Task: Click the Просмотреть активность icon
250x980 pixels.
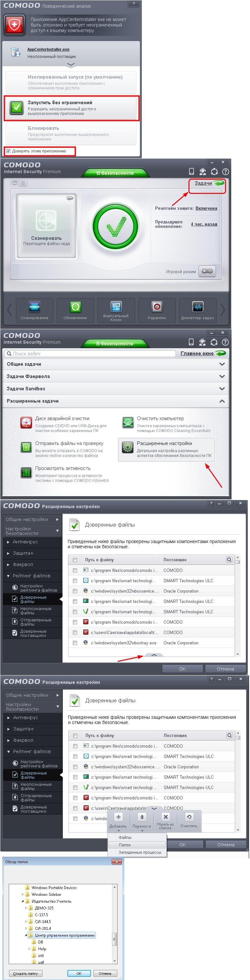Action: coord(26,473)
